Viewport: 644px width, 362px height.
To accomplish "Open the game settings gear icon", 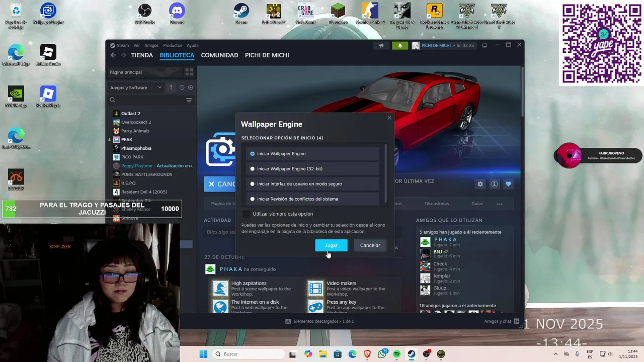I will point(480,184).
